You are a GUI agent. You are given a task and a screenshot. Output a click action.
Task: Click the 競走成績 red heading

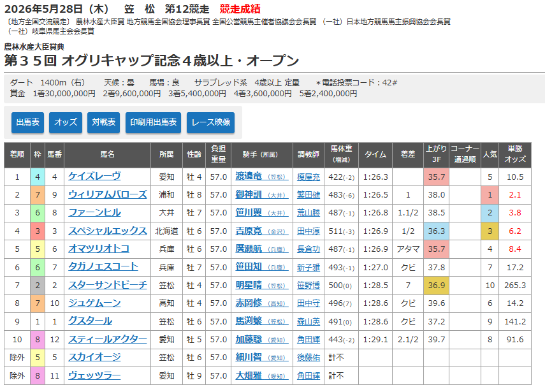click(x=240, y=9)
